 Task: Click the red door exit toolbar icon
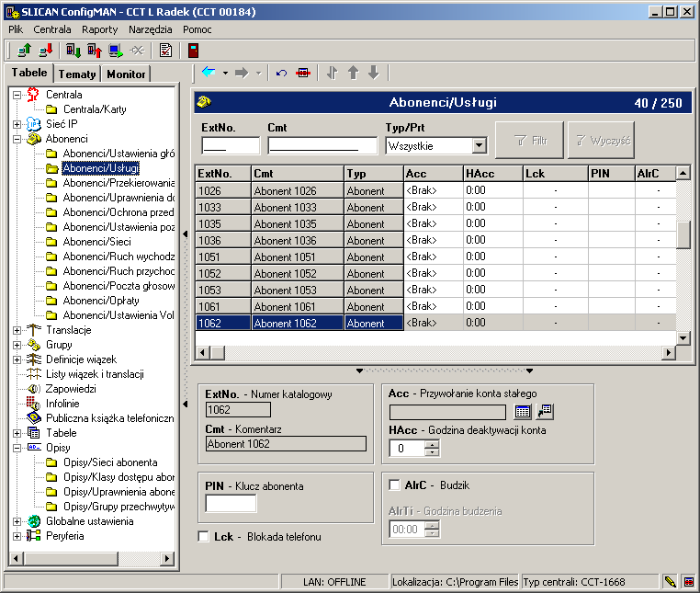click(x=193, y=50)
